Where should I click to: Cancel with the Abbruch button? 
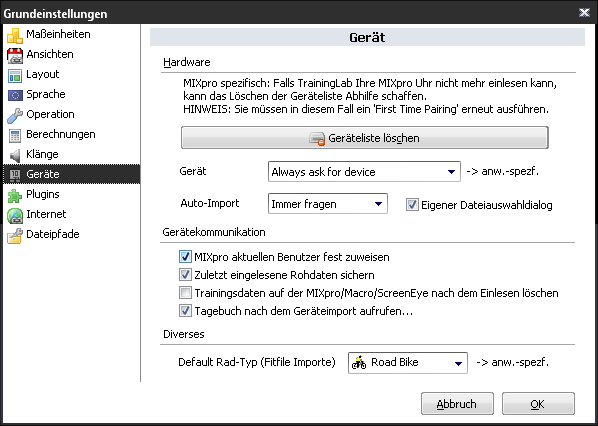457,403
